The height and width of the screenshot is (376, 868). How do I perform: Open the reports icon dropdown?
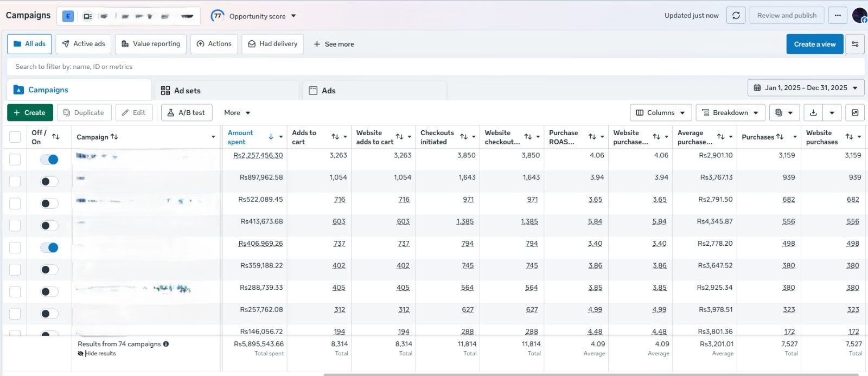(784, 113)
